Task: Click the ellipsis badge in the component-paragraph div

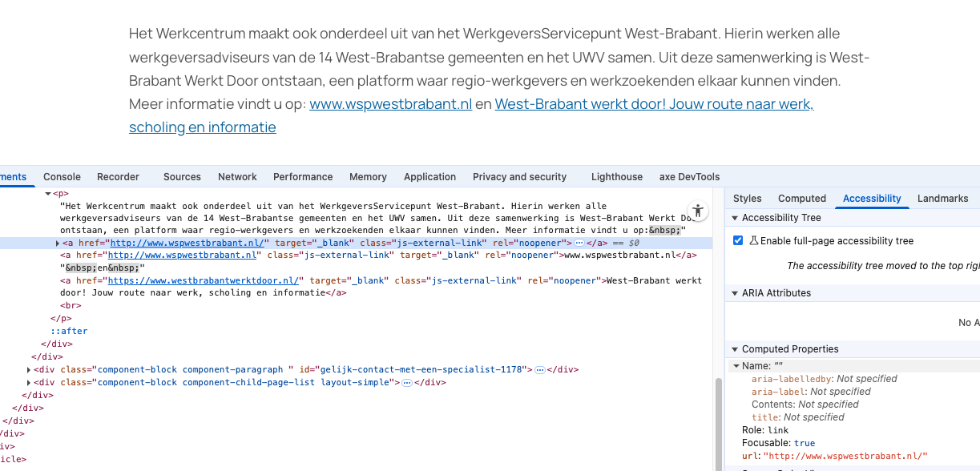Action: click(538, 369)
